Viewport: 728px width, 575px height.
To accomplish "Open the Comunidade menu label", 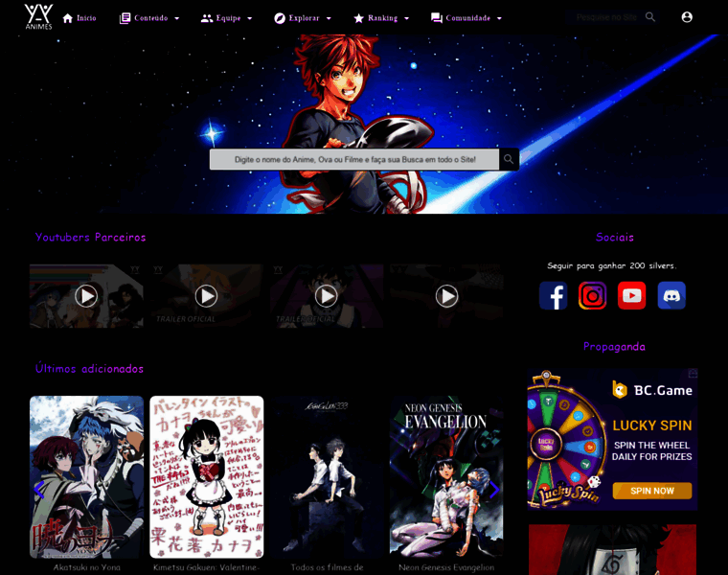I will [x=468, y=18].
